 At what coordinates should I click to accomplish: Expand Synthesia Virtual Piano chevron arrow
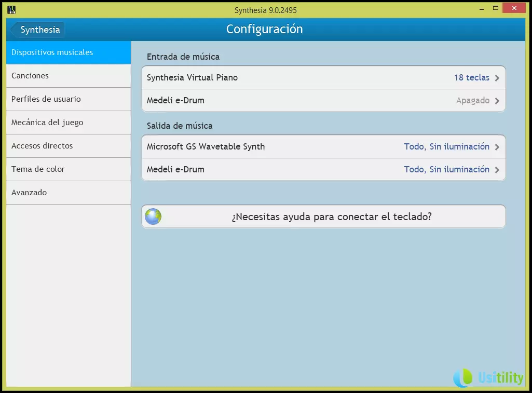(x=497, y=78)
